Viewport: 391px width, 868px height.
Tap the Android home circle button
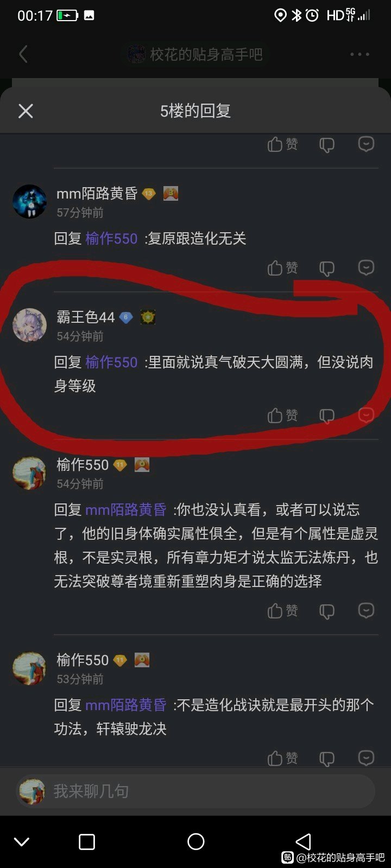pyautogui.click(x=195, y=841)
